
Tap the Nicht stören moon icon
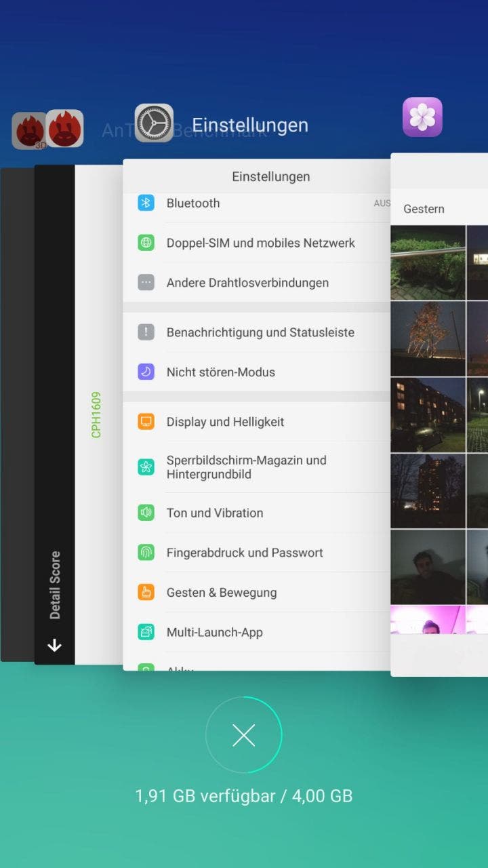pos(146,372)
